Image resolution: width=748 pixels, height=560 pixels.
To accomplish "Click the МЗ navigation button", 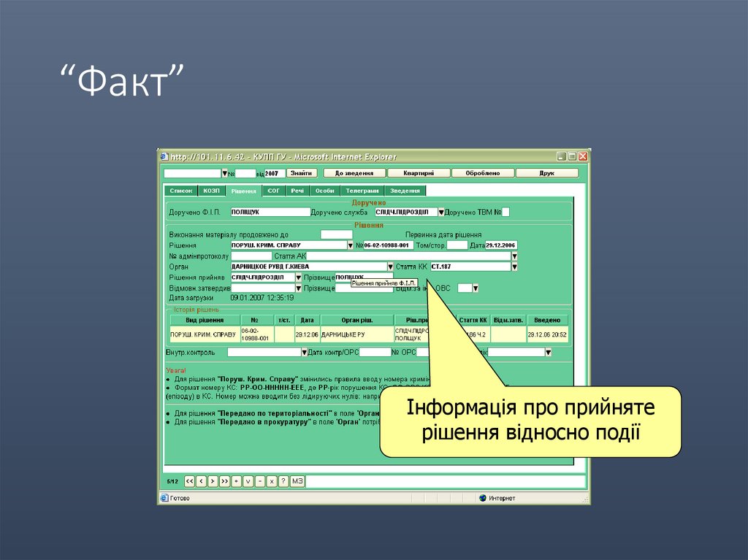I will [297, 481].
